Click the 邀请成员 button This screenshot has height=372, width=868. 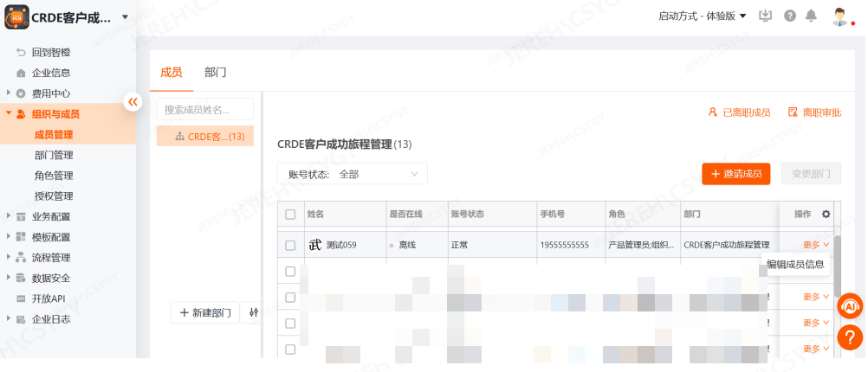coord(735,174)
